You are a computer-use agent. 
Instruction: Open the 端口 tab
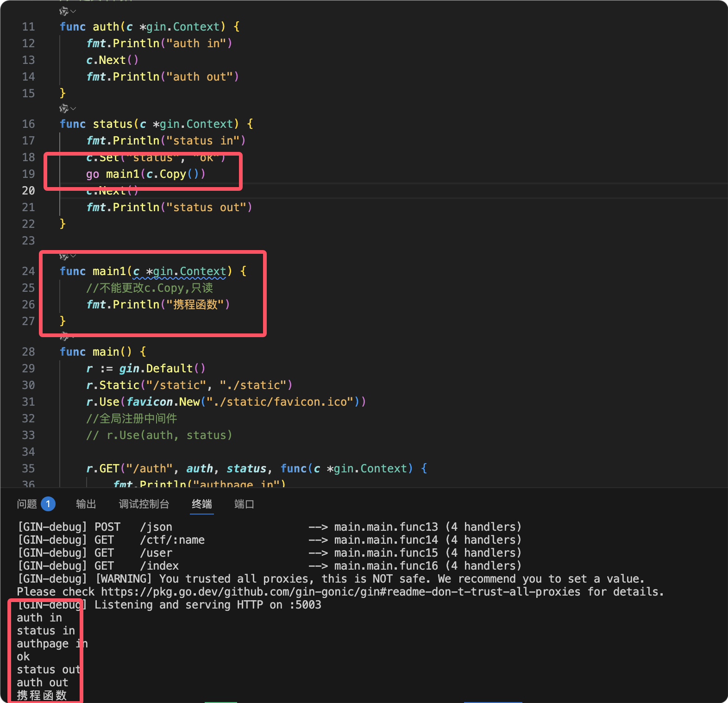click(244, 504)
